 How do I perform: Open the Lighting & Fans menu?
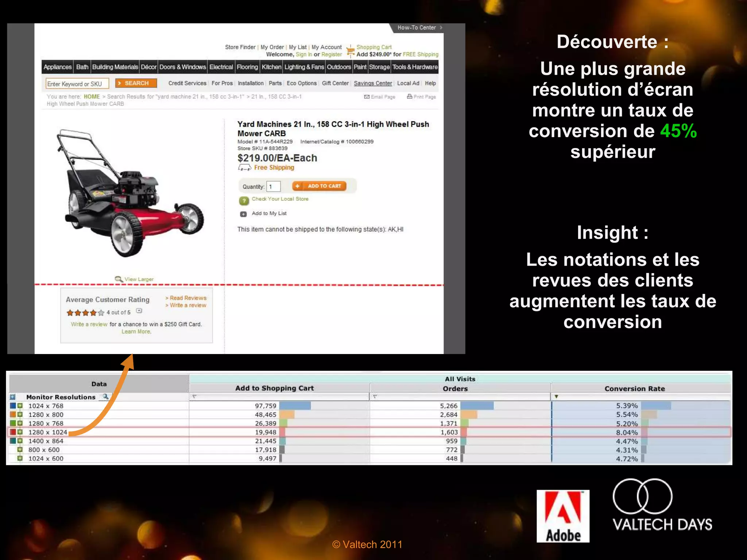tap(304, 67)
